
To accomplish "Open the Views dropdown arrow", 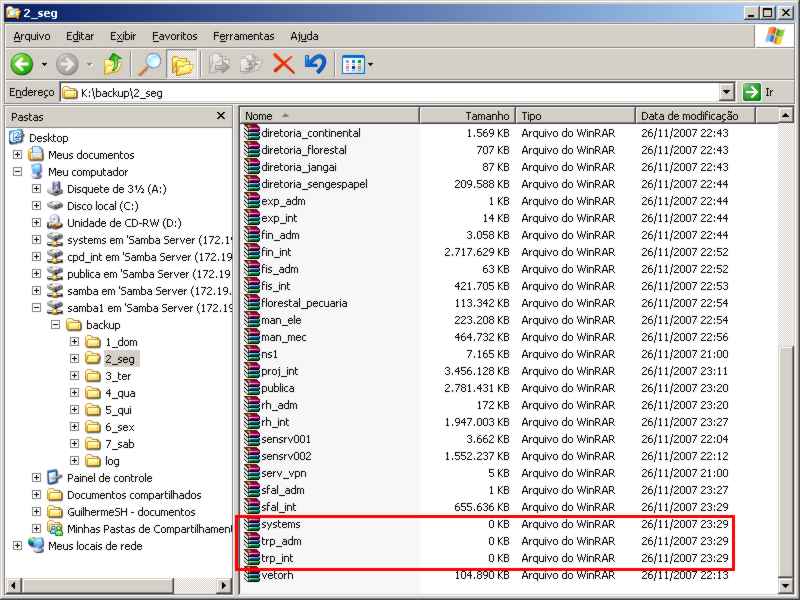I will [x=370, y=64].
